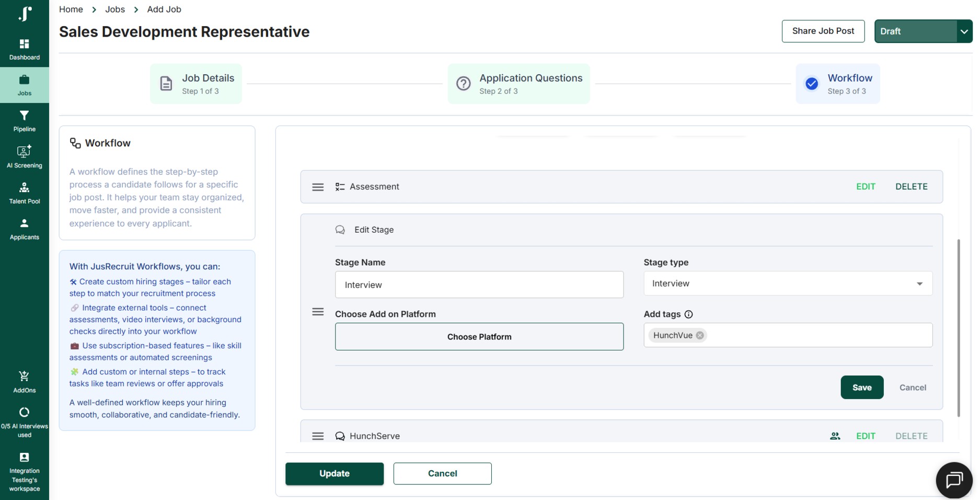980x500 pixels.
Task: Click the Workflow step checkmark icon
Action: coord(812,84)
